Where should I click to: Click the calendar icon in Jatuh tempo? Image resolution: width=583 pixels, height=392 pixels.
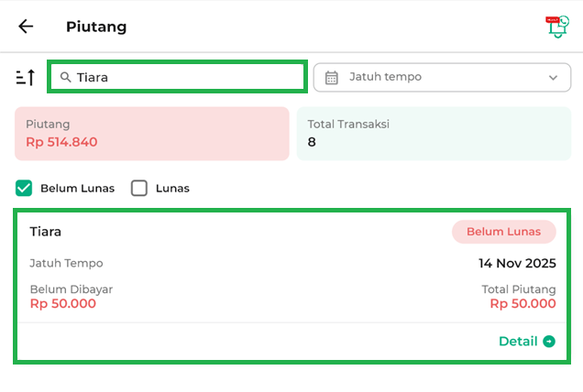pos(332,78)
